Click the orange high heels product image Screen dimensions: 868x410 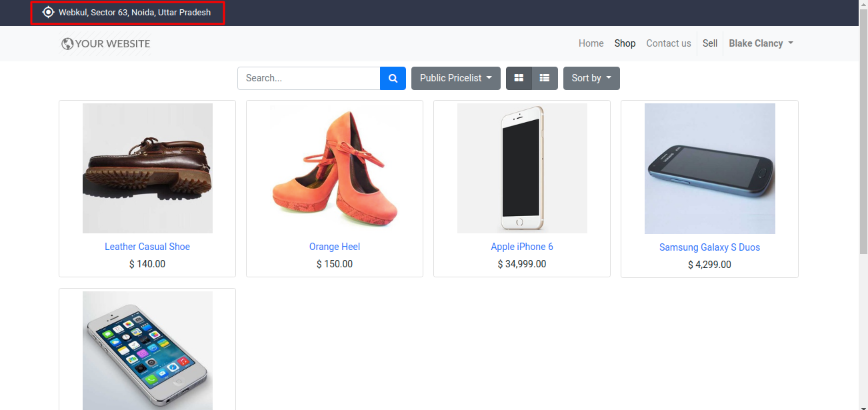point(335,168)
